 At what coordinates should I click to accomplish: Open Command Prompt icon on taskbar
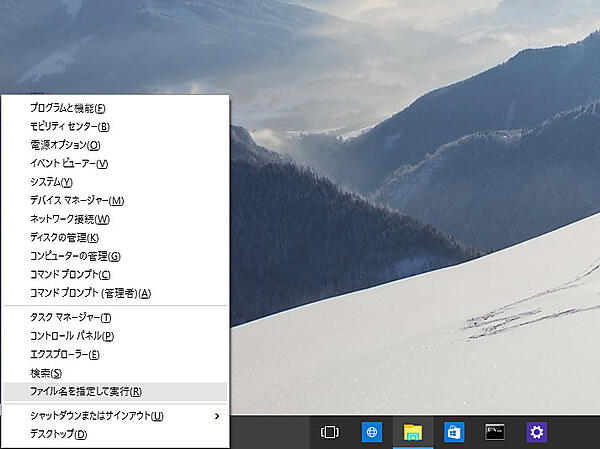pyautogui.click(x=495, y=432)
